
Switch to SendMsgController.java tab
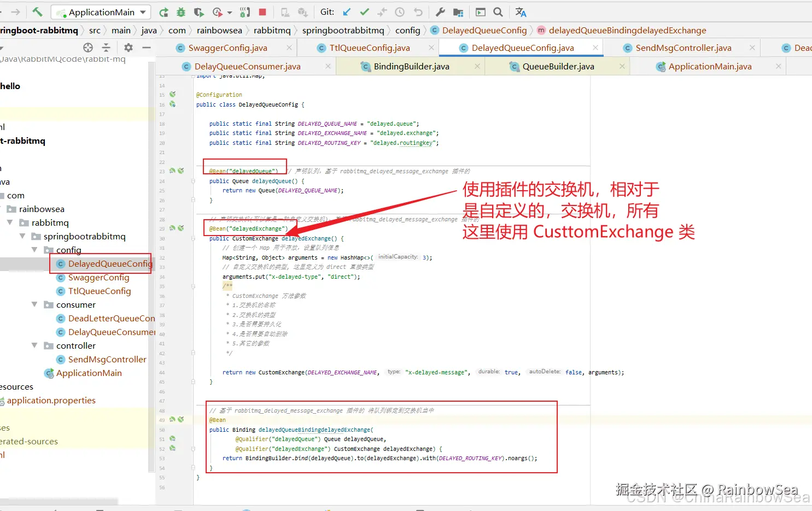click(x=684, y=48)
